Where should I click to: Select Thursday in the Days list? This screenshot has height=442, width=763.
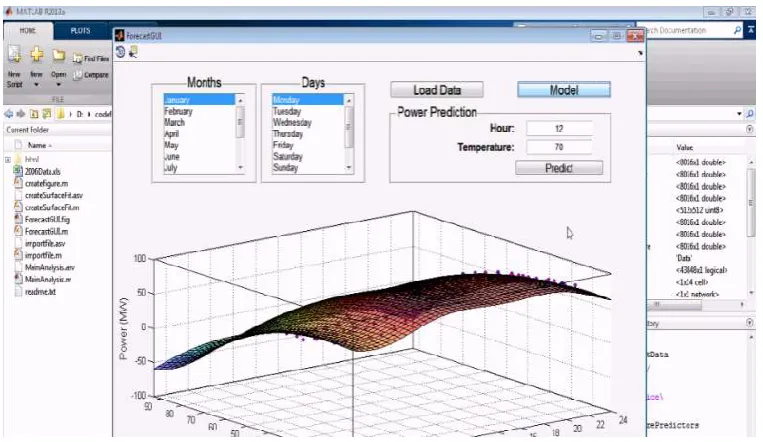pos(308,134)
